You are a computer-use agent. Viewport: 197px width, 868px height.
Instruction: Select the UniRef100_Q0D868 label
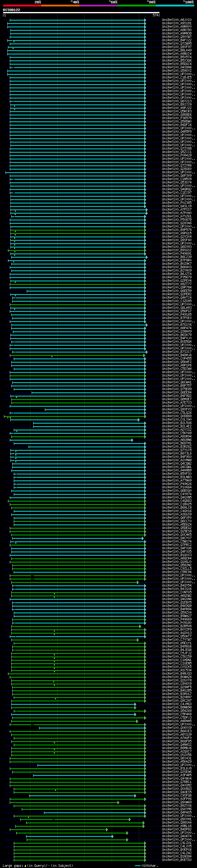[177, 416]
